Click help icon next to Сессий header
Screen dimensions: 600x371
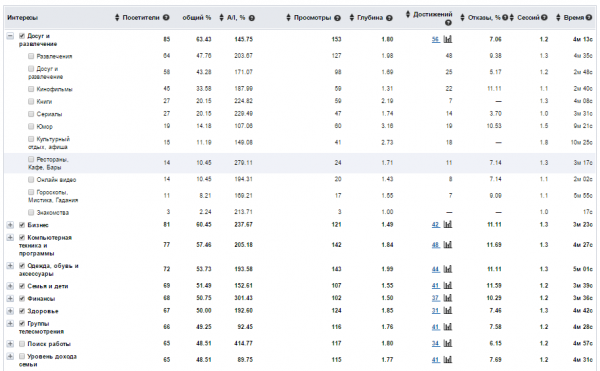click(x=545, y=18)
